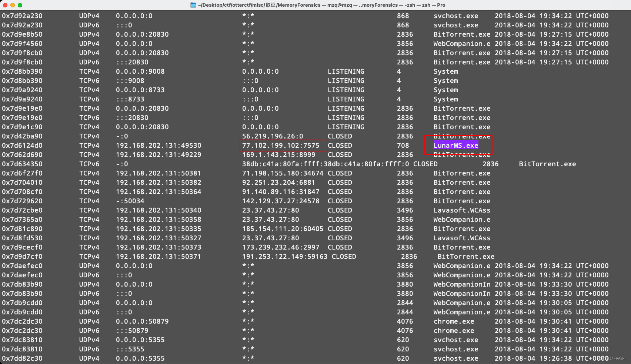The image size is (631, 364).
Task: Click the folder icon in the terminal title bar
Action: [x=193, y=5]
